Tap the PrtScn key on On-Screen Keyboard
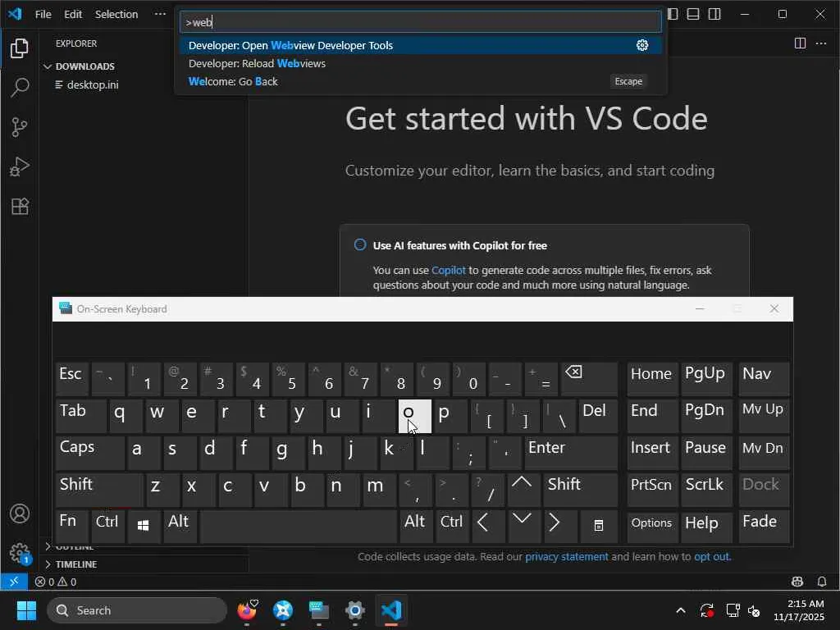The height and width of the screenshot is (630, 840). [x=652, y=490]
